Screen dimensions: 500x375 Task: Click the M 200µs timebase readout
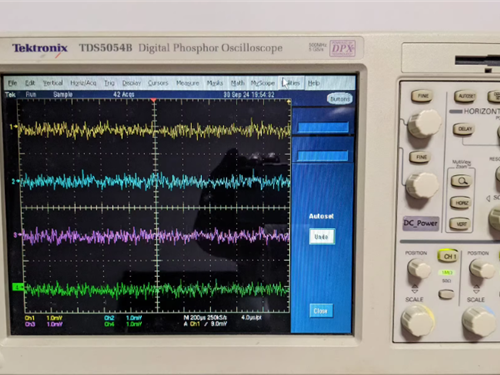205,318
